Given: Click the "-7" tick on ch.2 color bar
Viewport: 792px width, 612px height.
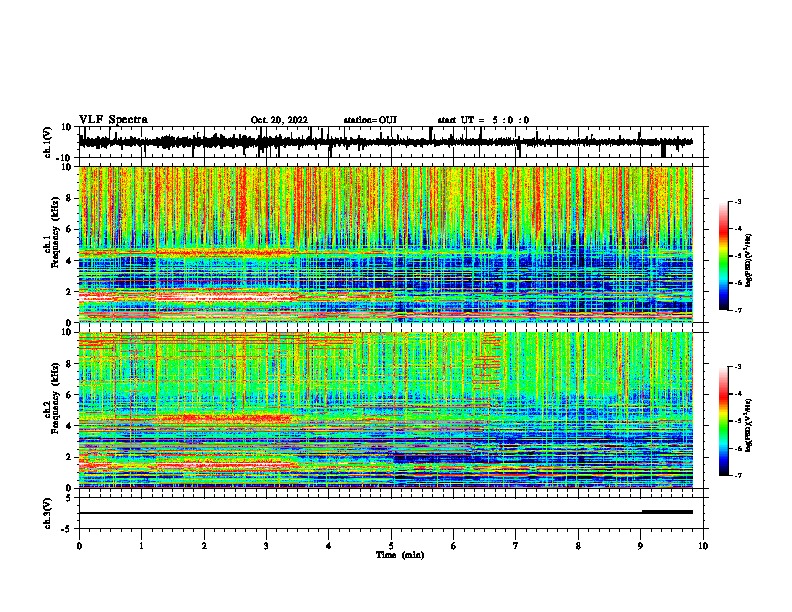Looking at the screenshot, I should point(737,476).
